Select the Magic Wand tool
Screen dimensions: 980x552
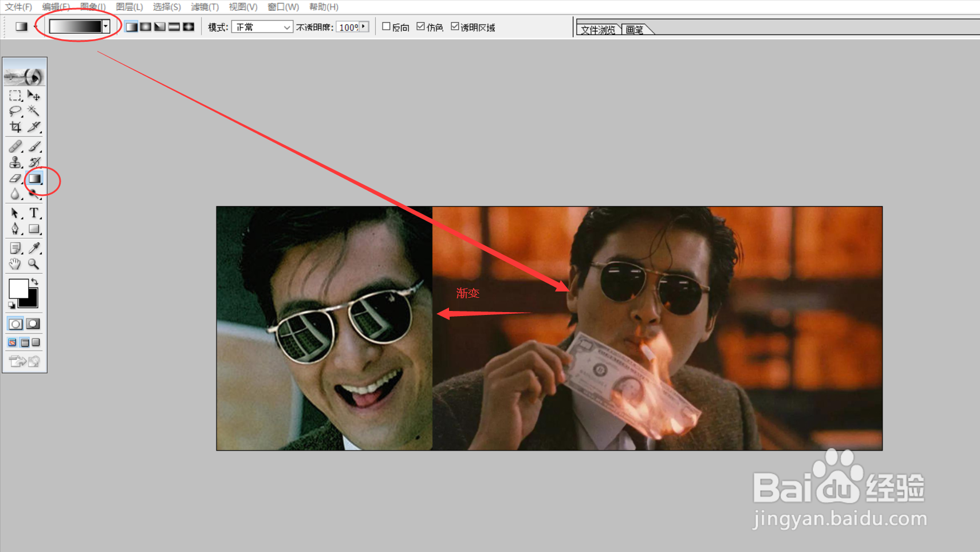[34, 111]
